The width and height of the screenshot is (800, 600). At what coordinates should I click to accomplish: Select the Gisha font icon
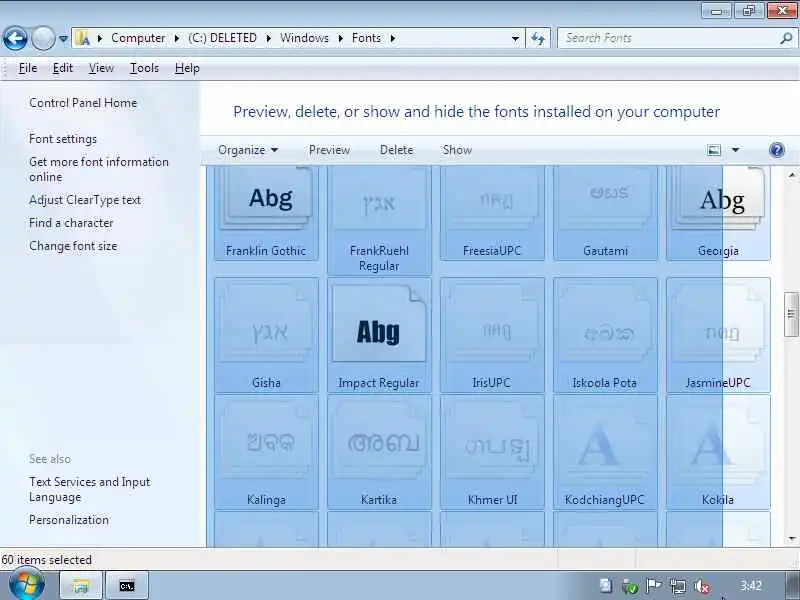coord(266,335)
